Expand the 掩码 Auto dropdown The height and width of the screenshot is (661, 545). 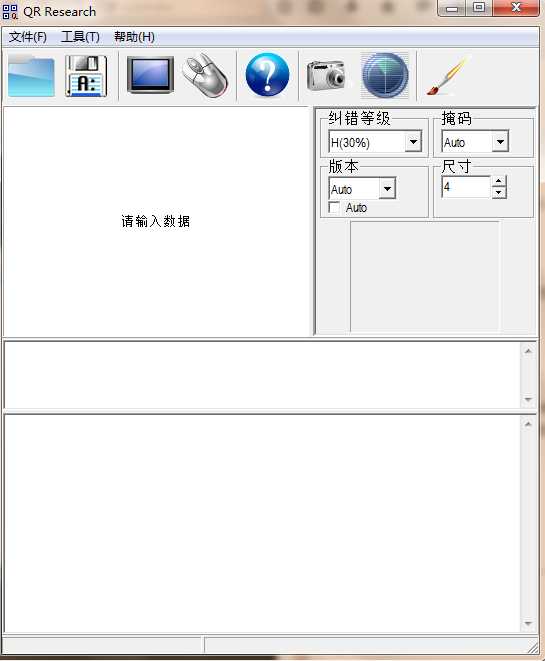(500, 142)
